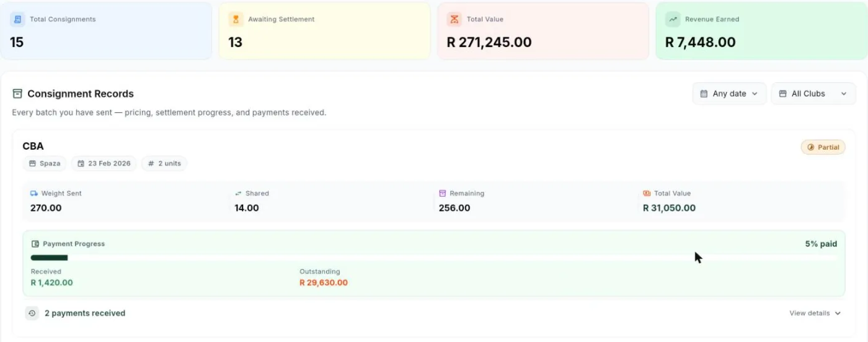Click the Weight Sent truck icon
The width and height of the screenshot is (868, 342).
coord(34,194)
